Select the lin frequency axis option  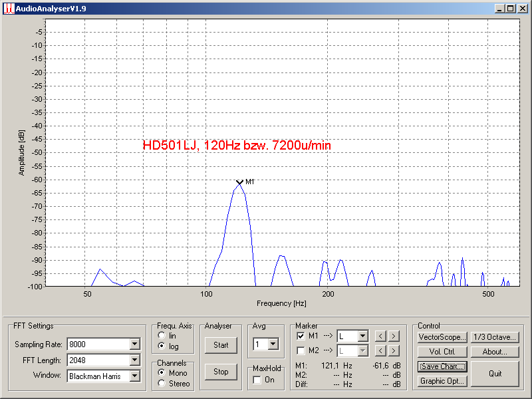tap(162, 335)
